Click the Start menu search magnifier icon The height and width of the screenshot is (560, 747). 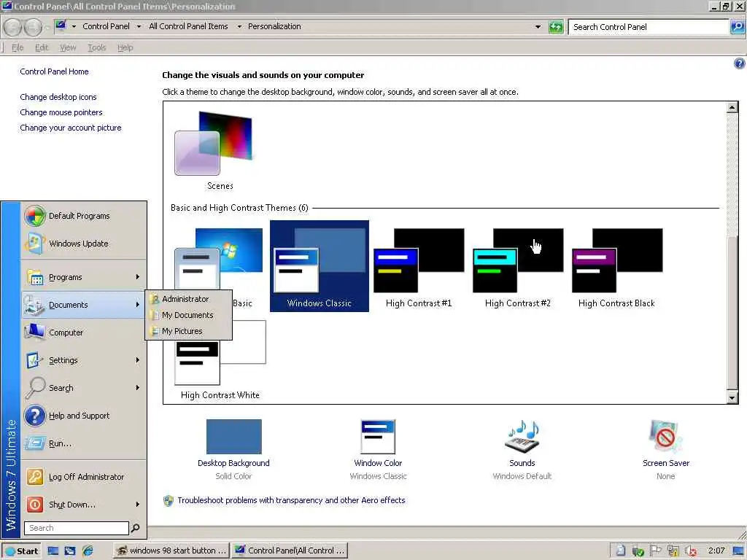(135, 528)
